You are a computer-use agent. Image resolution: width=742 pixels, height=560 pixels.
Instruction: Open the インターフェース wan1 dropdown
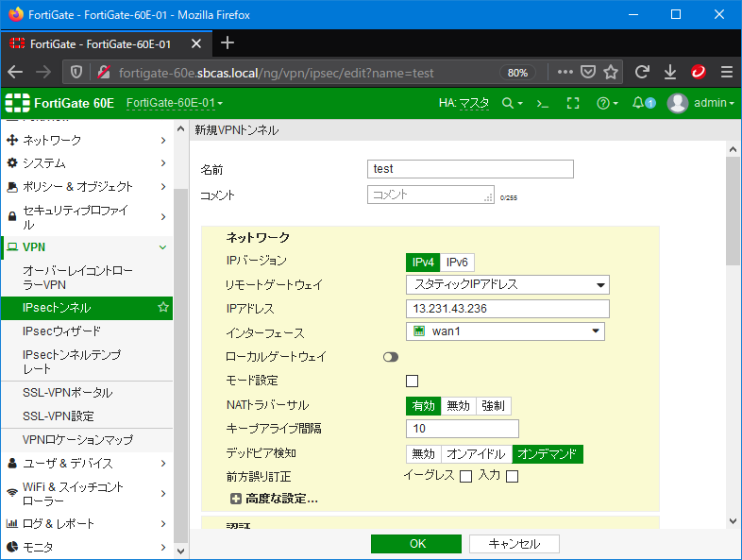[505, 331]
